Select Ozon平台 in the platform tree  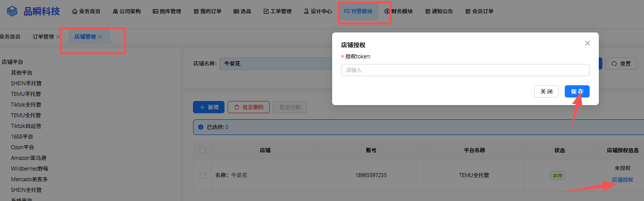[x=22, y=147]
